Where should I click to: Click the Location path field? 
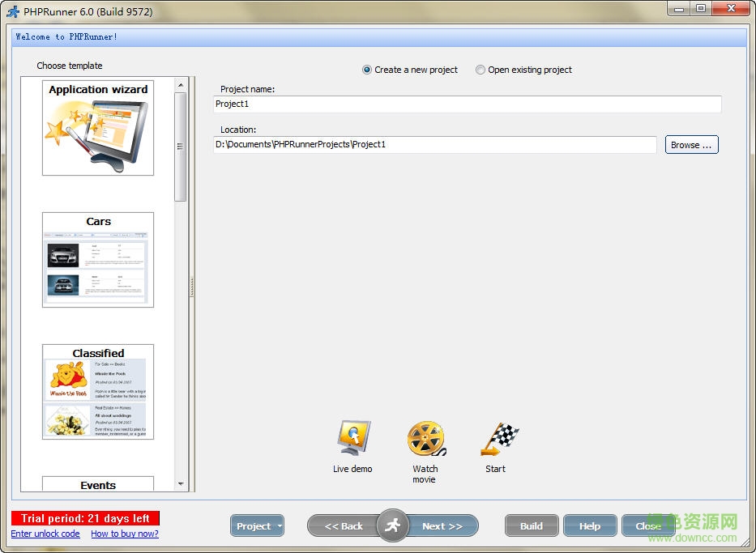(x=435, y=144)
